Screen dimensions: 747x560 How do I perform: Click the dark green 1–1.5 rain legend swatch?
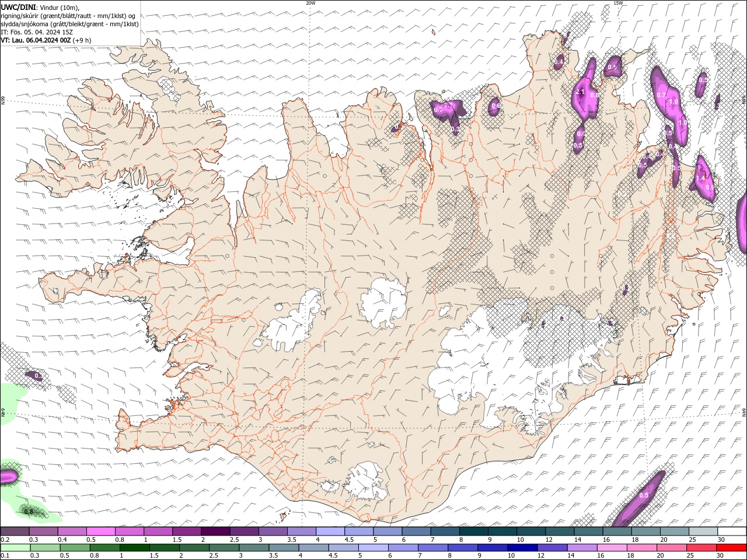[134, 548]
